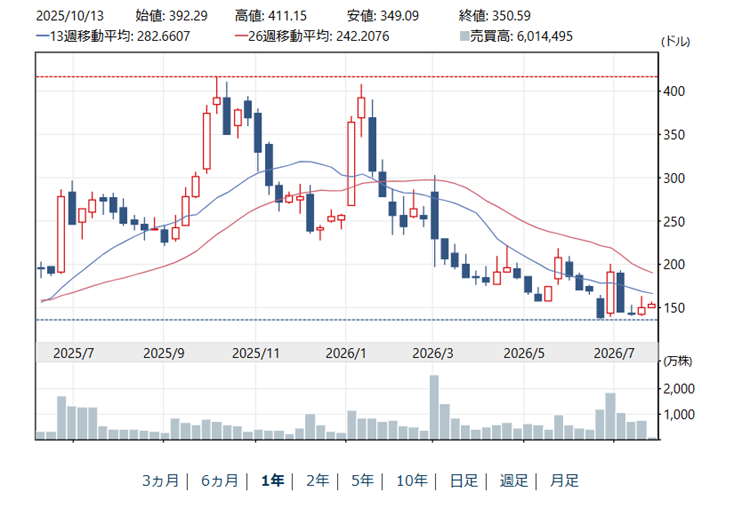Click the 2026/3 x-axis label

tap(433, 353)
